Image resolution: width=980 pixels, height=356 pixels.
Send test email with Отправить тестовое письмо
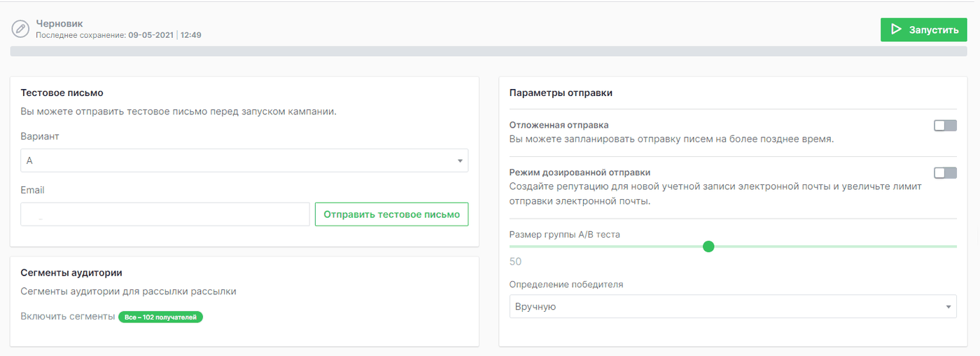(392, 214)
